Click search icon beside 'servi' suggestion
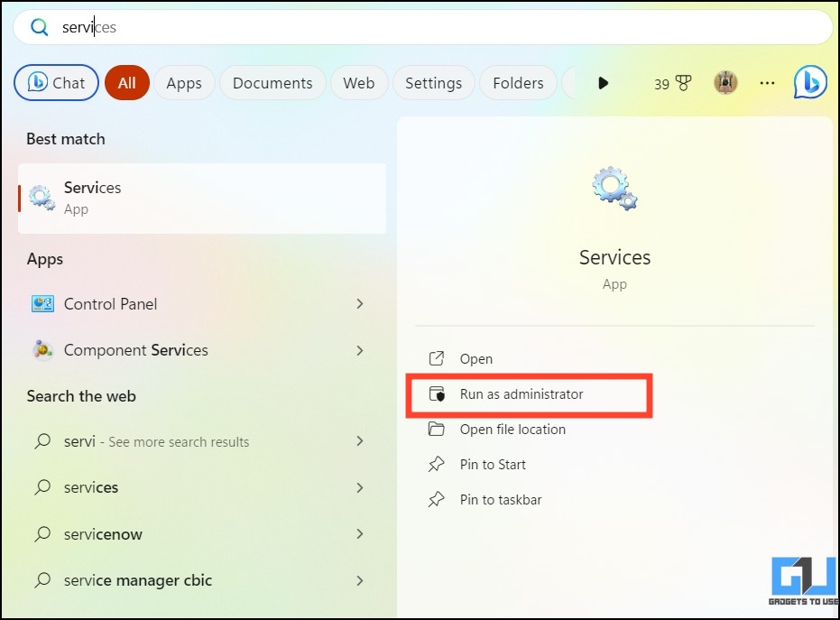Image resolution: width=840 pixels, height=620 pixels. (x=42, y=441)
